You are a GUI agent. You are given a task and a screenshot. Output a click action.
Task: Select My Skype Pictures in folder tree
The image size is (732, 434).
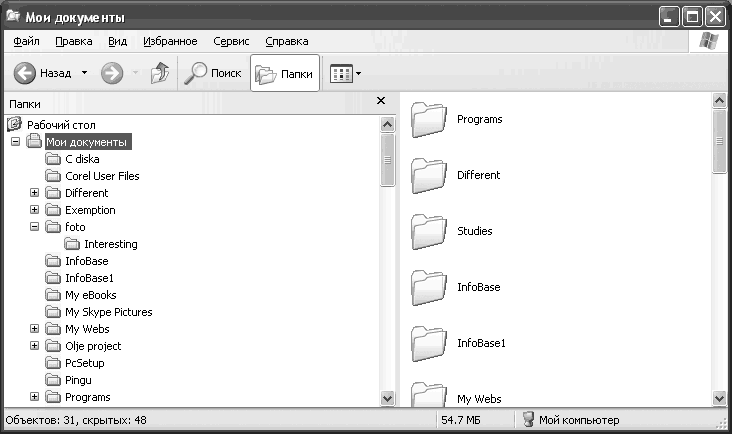pyautogui.click(x=108, y=312)
